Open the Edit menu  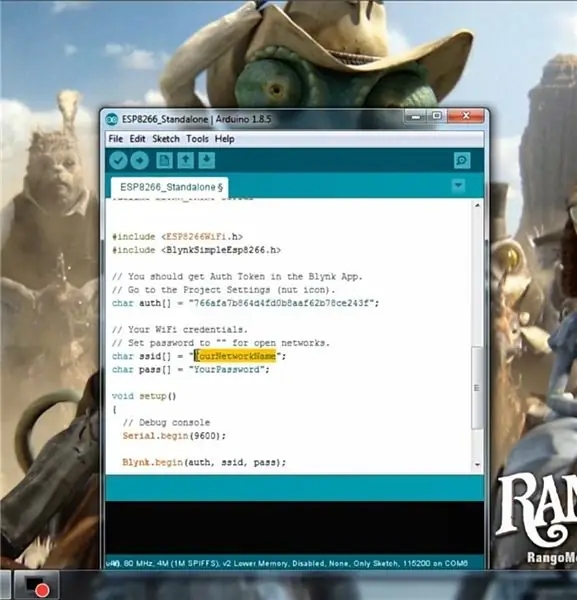pyautogui.click(x=137, y=139)
